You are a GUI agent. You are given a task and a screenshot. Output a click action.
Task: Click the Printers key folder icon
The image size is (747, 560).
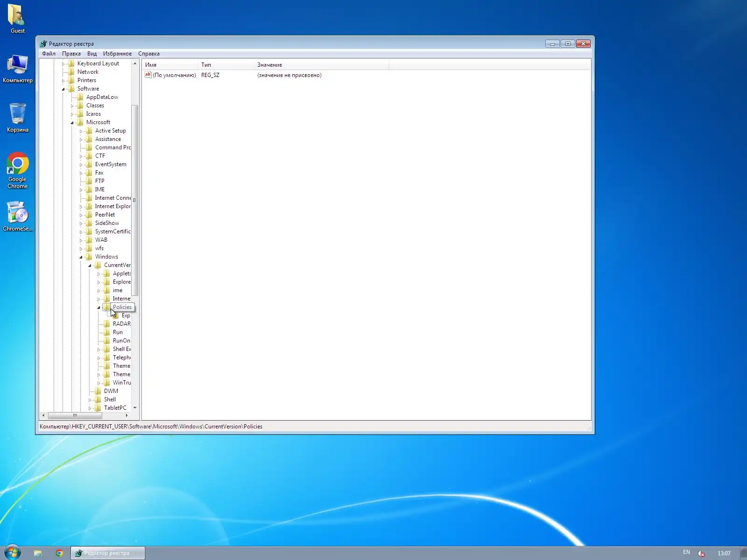[x=71, y=80]
